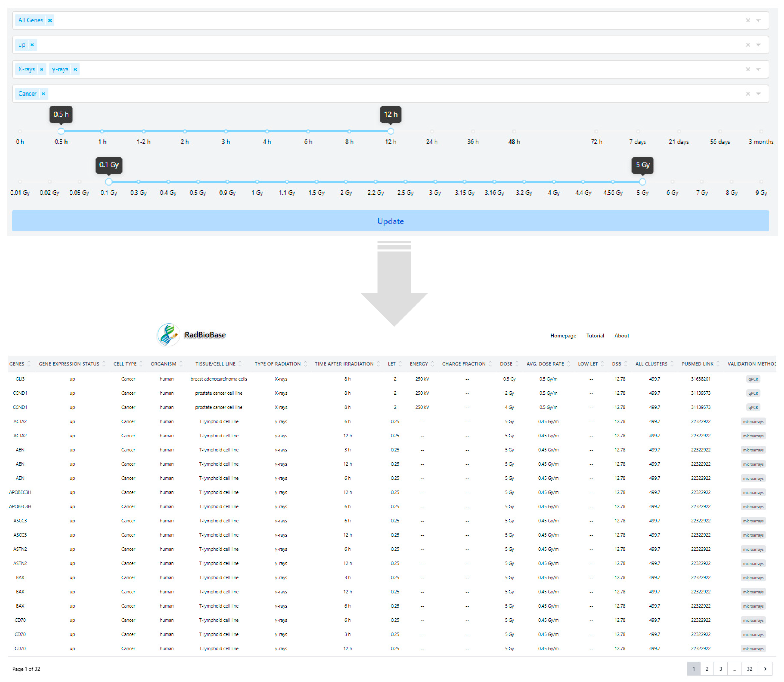The image size is (784, 682).
Task: Open the Tutorial page
Action: 595,335
